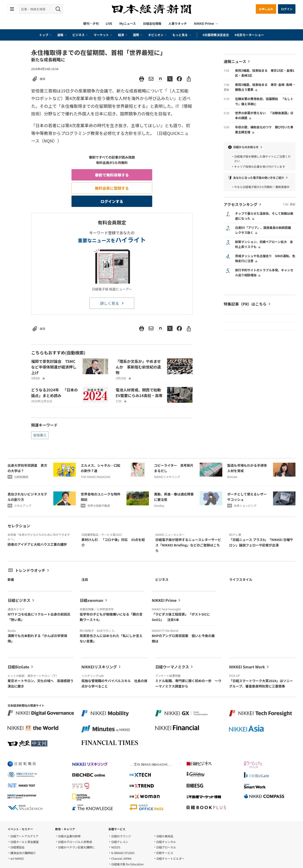Click the NIKKEI Asia logo

tap(246, 729)
